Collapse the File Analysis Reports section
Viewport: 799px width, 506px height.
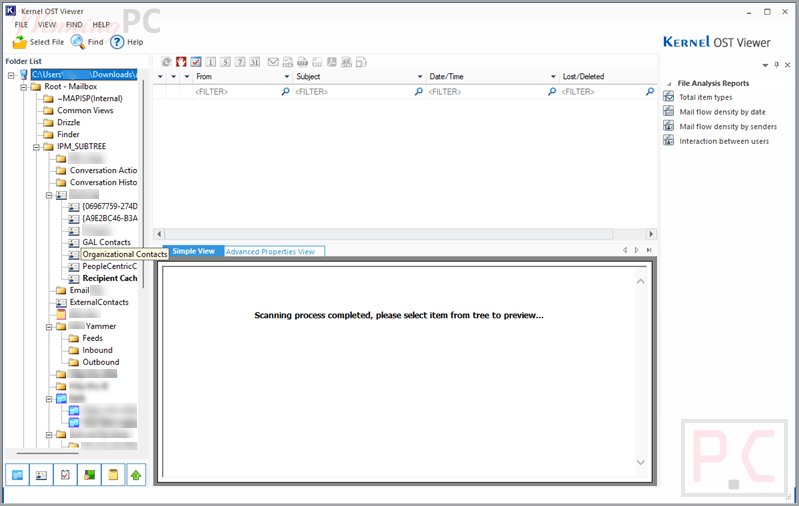coord(669,84)
